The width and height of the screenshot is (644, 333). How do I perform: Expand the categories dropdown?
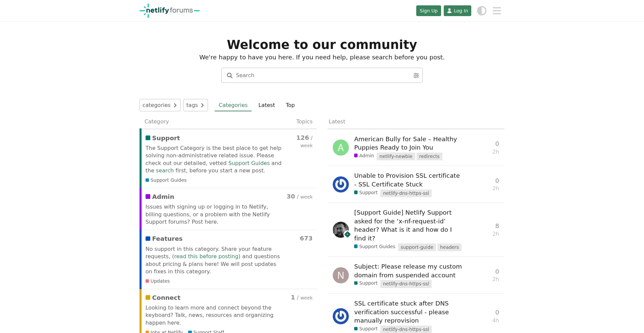pyautogui.click(x=160, y=105)
